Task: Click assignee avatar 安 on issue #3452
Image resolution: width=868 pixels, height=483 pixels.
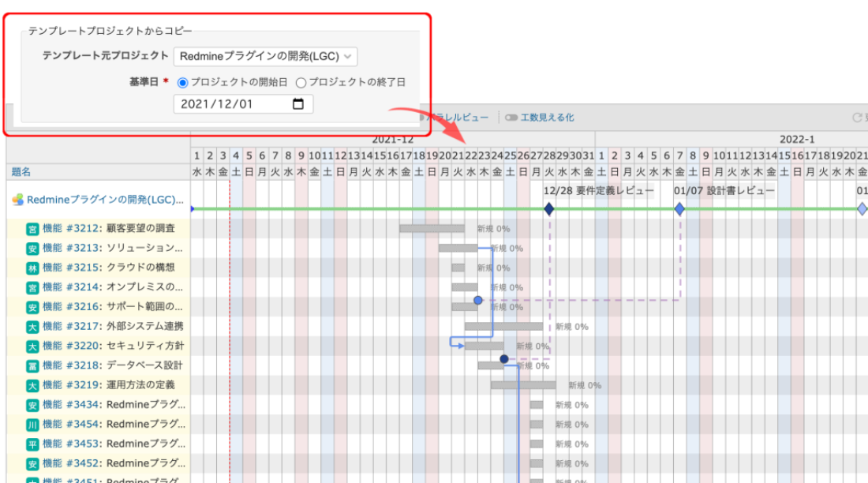Action: 32,463
